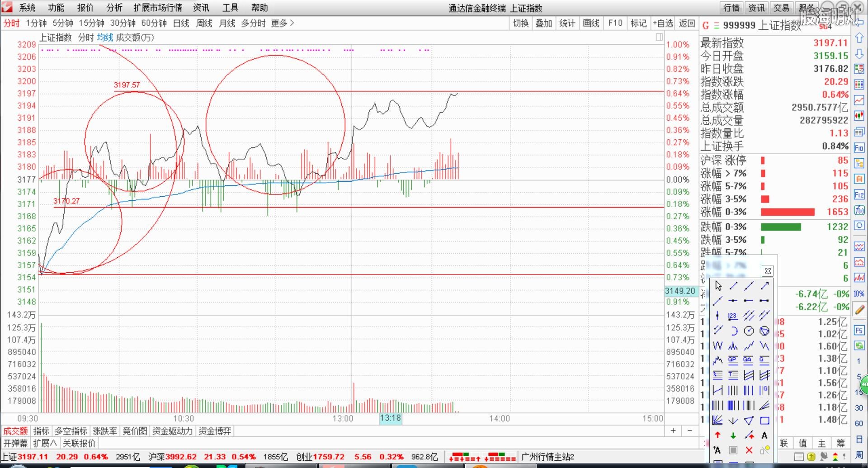Click the red X delete drawing tool

[x=749, y=450]
